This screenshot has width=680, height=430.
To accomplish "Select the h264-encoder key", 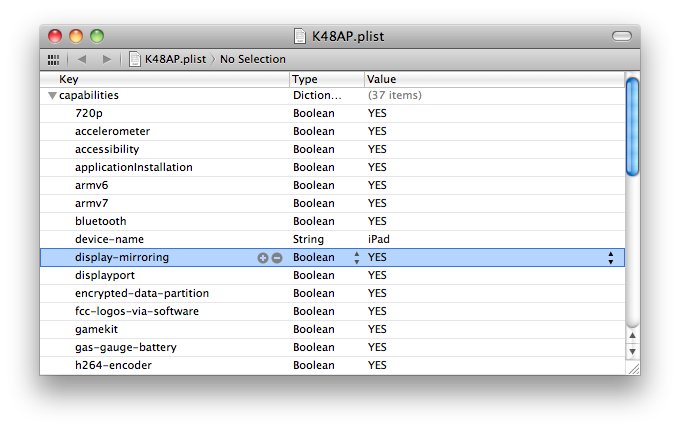I will [x=113, y=365].
